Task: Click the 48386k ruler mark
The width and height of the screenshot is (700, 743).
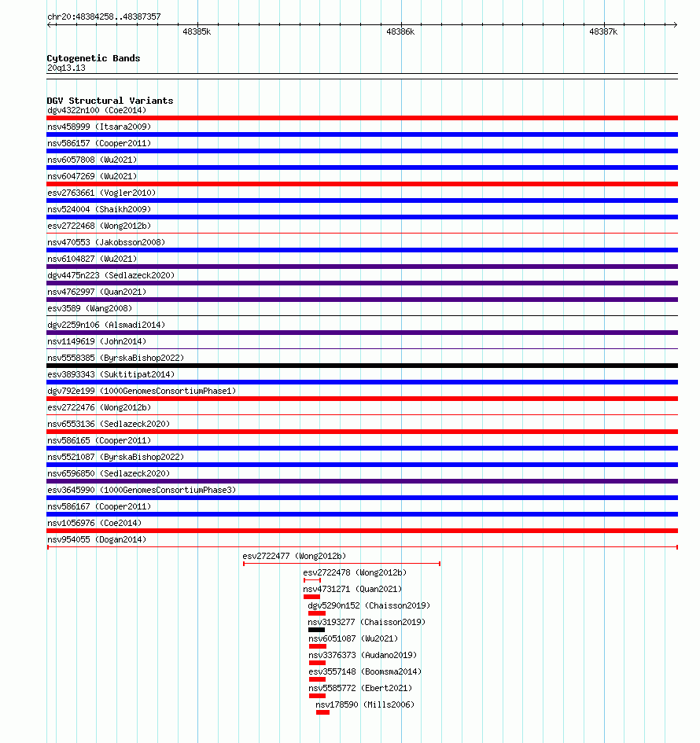Action: pos(400,31)
